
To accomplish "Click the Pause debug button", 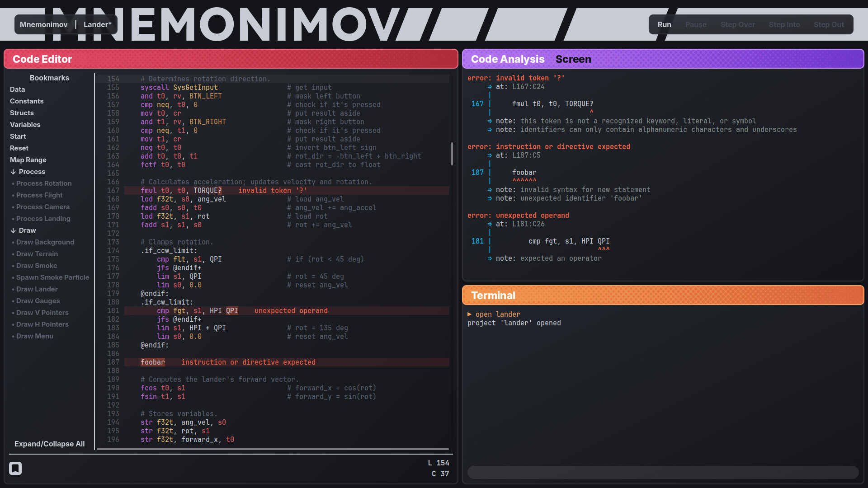I will (x=695, y=24).
